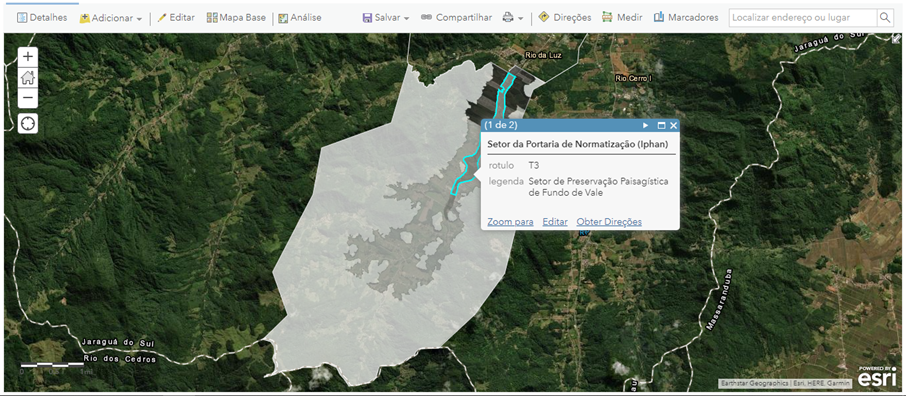Close the feature popup
This screenshot has height=396, width=906.
673,125
